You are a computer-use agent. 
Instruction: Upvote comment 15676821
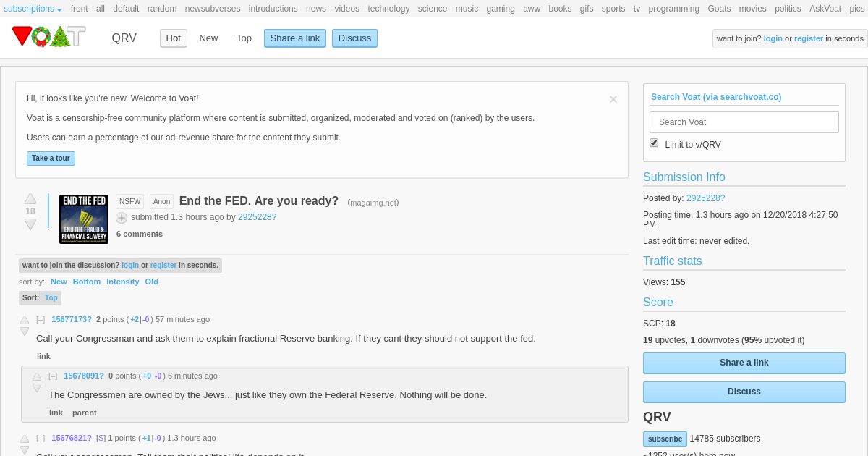coord(25,439)
